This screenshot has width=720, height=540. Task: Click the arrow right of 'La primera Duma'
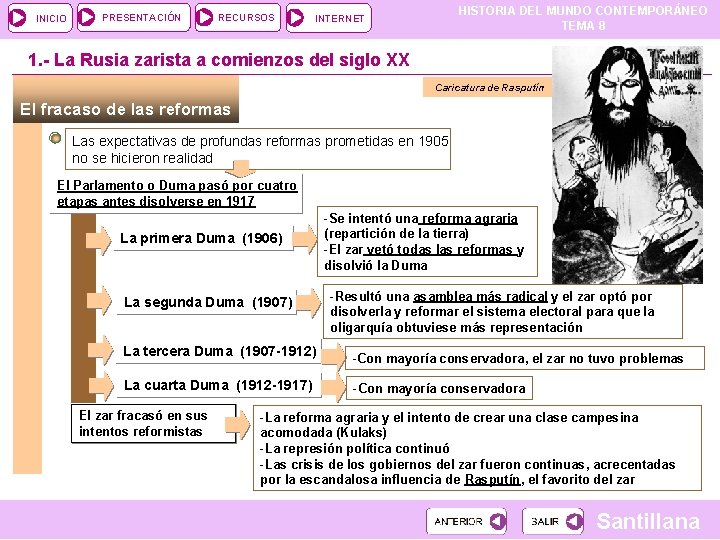point(305,239)
